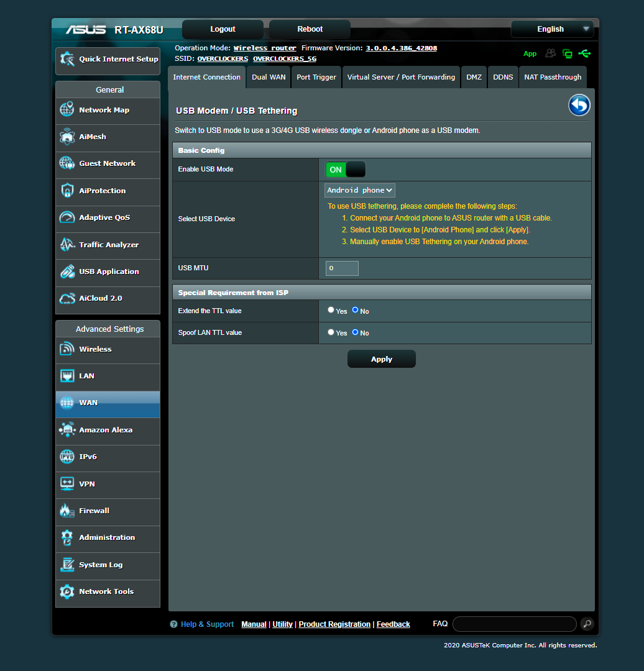644x671 pixels.
Task: Switch to the DDNS tab
Action: click(503, 78)
